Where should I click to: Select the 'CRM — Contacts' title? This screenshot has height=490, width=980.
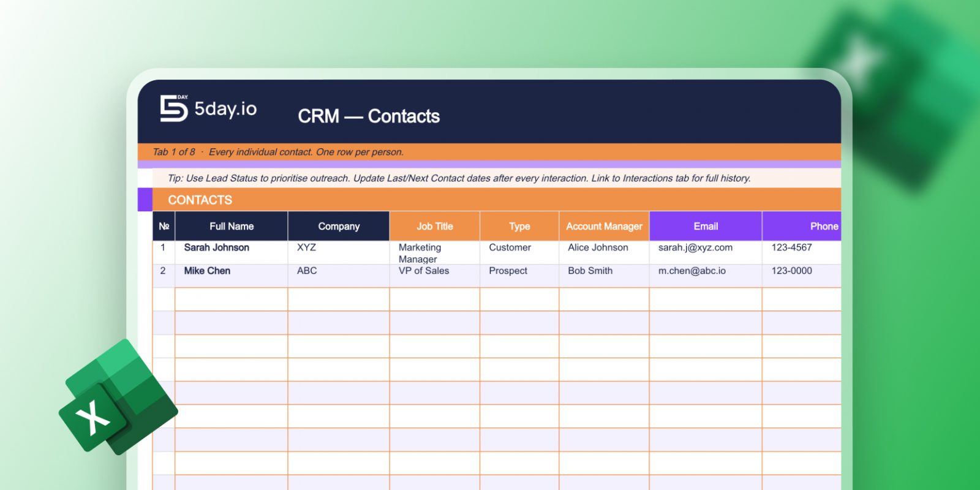(x=369, y=116)
